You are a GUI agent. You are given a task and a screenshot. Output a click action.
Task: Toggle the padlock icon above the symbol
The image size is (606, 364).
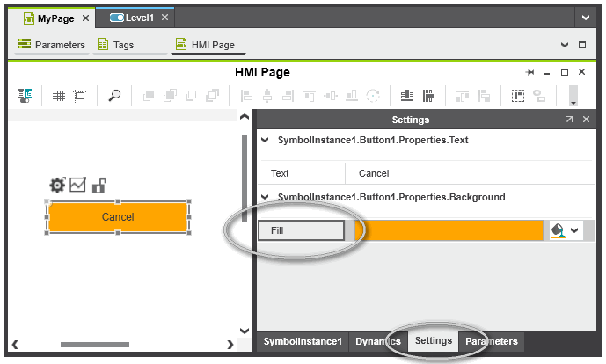pos(99,185)
